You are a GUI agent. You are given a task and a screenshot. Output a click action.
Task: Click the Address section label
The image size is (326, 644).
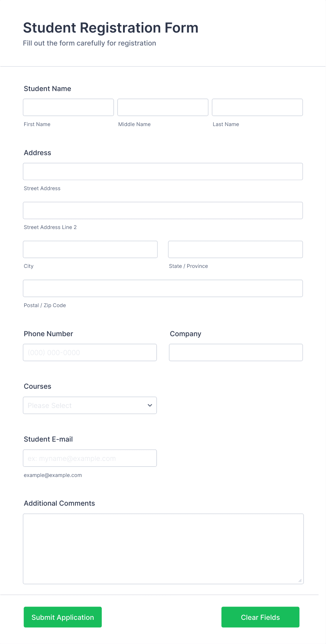pos(38,153)
